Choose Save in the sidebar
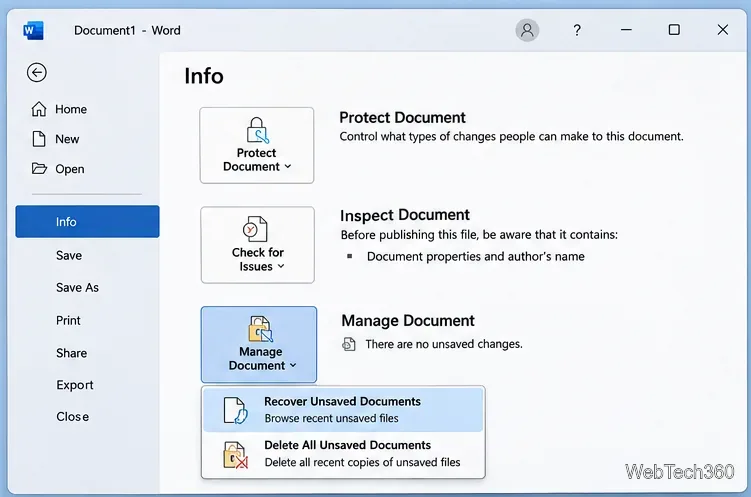751x497 pixels. [x=69, y=256]
